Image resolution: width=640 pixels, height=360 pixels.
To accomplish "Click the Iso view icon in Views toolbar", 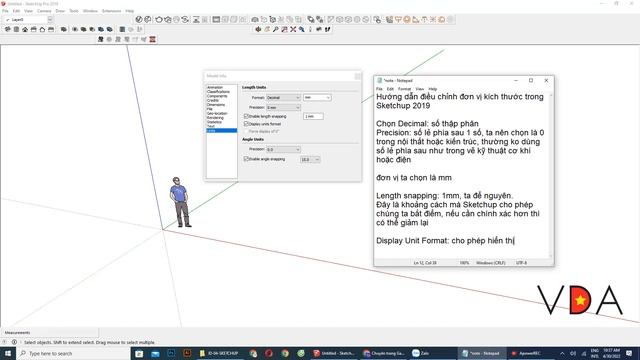I will [x=8, y=29].
